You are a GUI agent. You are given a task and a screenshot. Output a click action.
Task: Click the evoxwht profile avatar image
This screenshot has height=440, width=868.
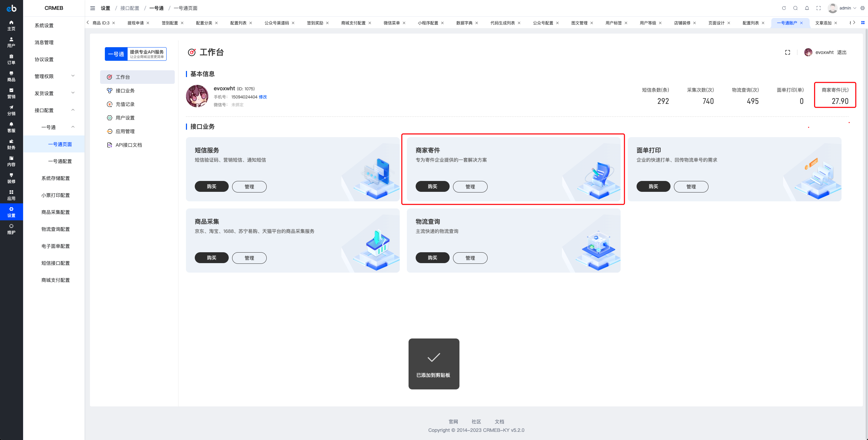[x=197, y=96]
